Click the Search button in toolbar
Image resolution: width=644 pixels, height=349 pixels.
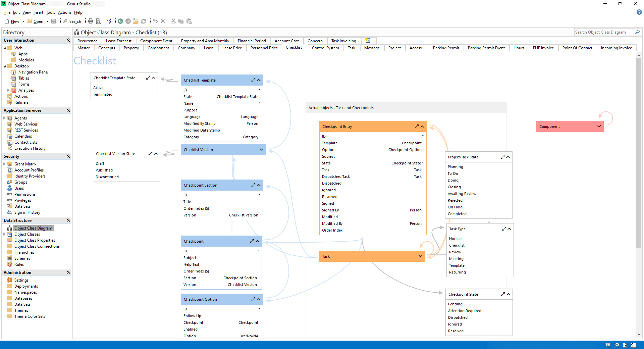(72, 21)
